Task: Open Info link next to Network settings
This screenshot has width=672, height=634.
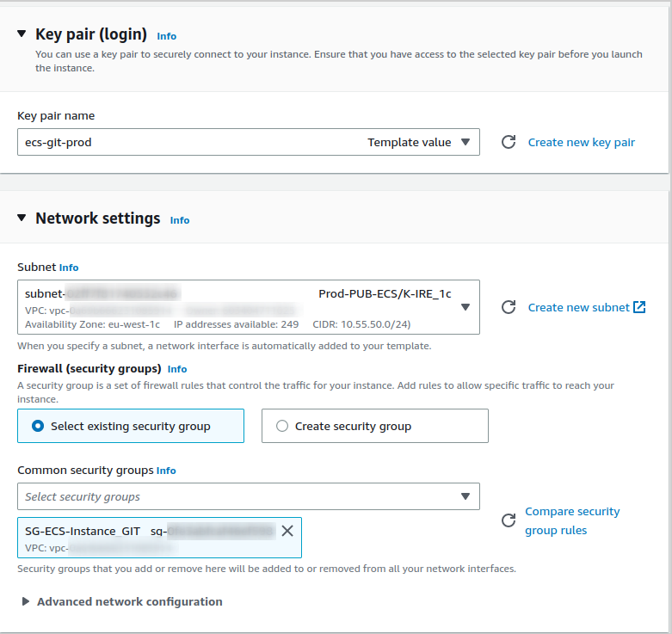Action: pyautogui.click(x=179, y=220)
